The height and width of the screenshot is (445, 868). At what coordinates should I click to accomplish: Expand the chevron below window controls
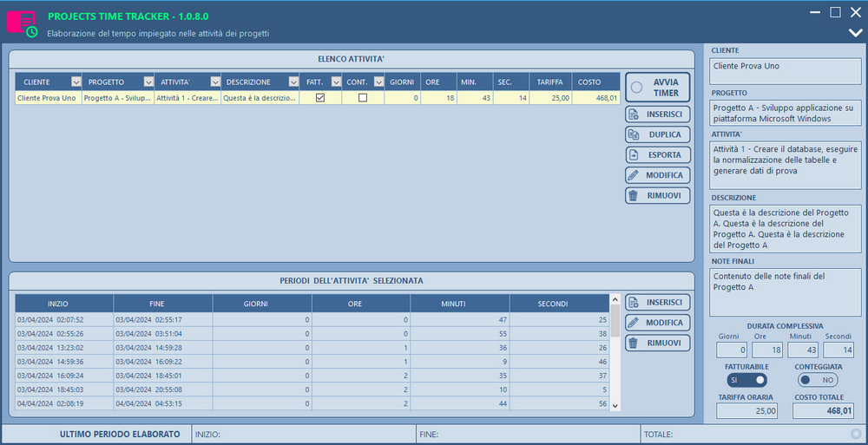point(855,33)
